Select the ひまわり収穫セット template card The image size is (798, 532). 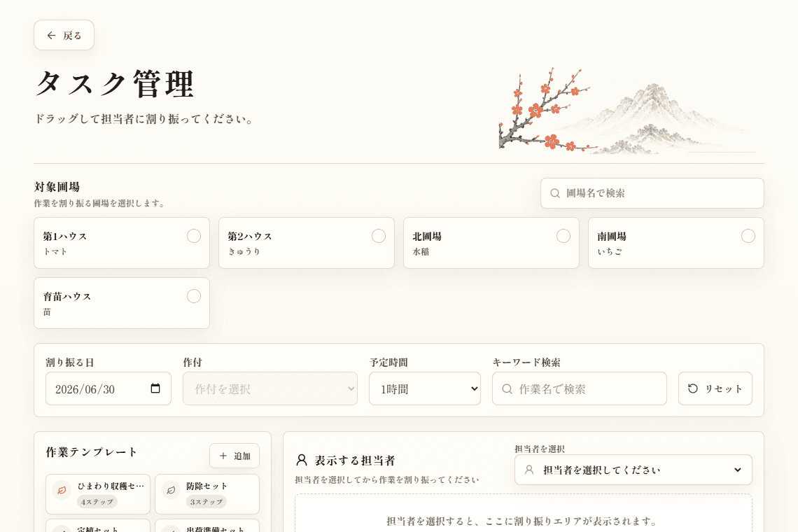98,493
